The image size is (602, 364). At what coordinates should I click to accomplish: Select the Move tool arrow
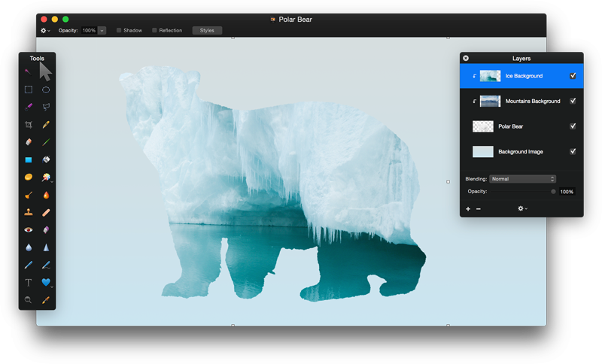pyautogui.click(x=45, y=71)
